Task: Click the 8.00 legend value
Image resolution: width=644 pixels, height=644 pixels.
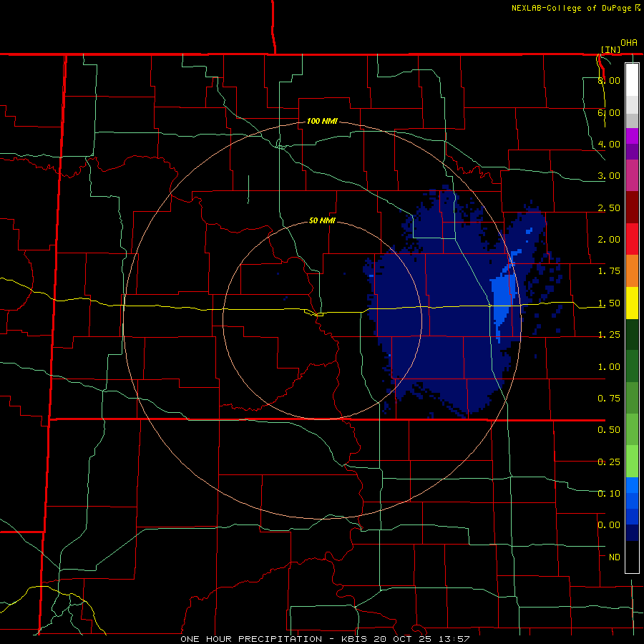Action: tap(609, 80)
